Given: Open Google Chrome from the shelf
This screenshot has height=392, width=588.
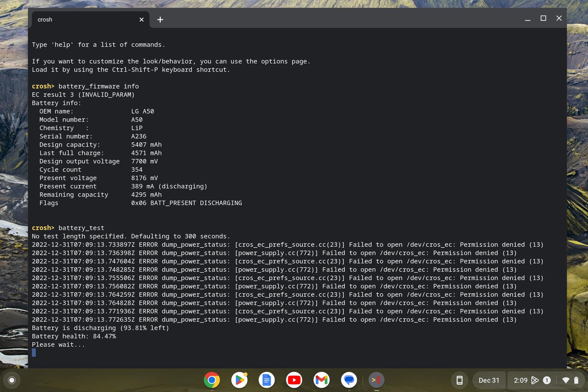Looking at the screenshot, I should [x=212, y=380].
